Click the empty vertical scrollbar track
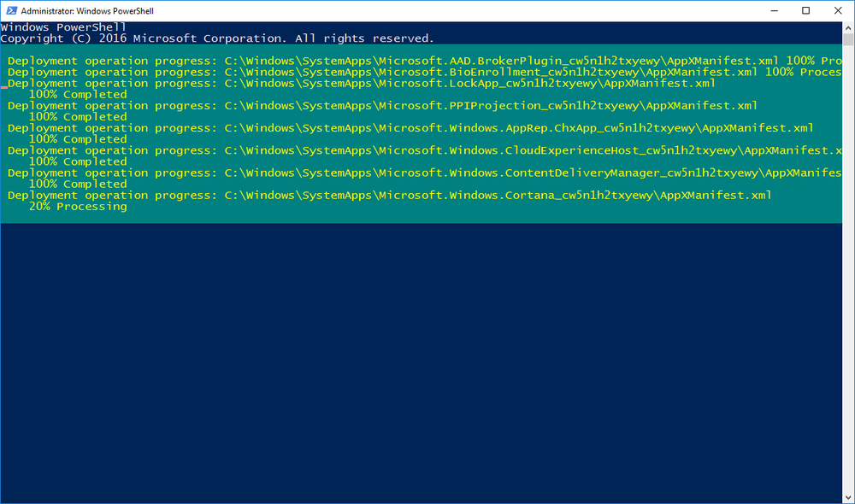The image size is (855, 504). pyautogui.click(x=848, y=267)
